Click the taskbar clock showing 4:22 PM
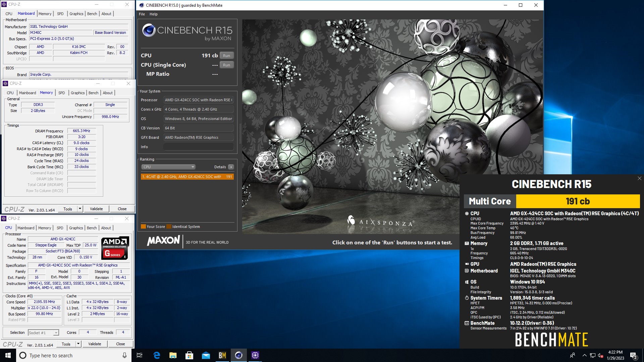 (615, 355)
